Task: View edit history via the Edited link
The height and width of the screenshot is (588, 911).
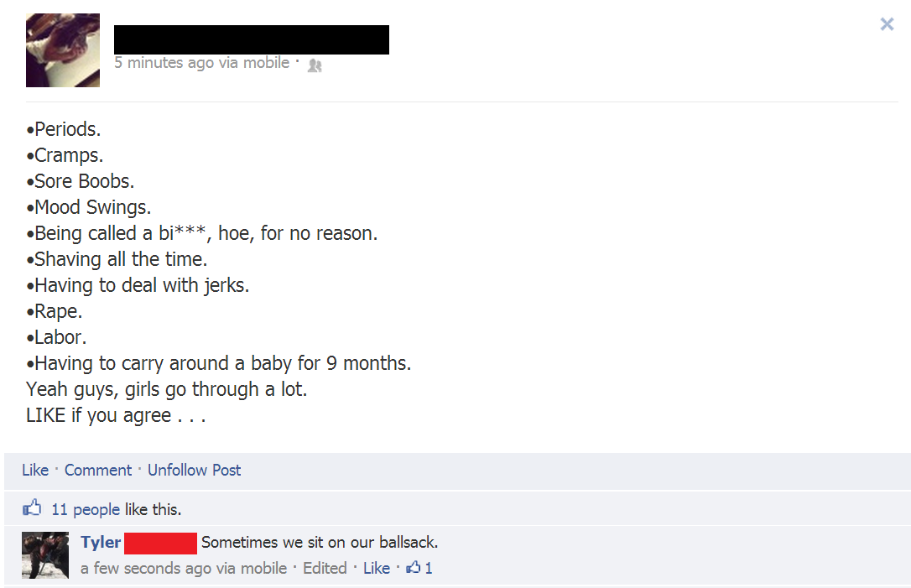Action: point(324,568)
